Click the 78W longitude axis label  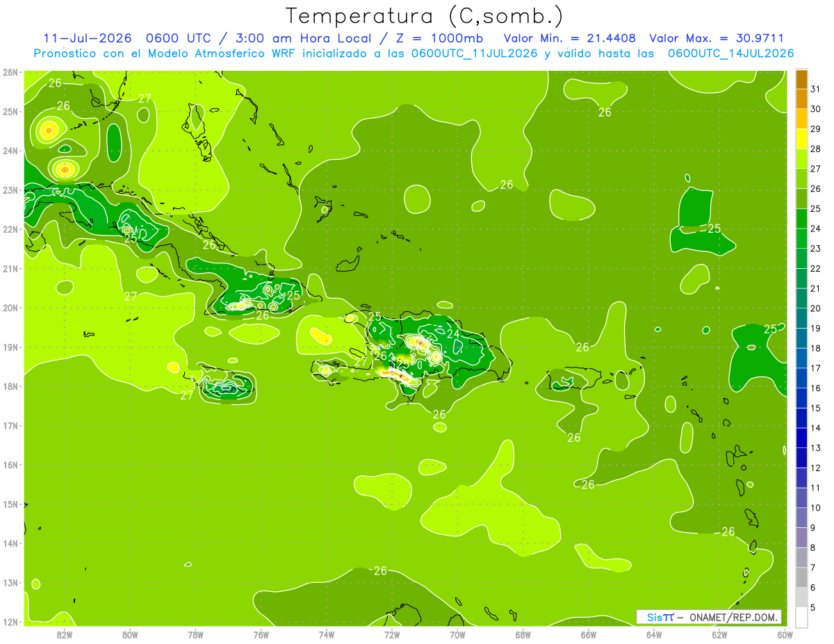[x=195, y=635]
